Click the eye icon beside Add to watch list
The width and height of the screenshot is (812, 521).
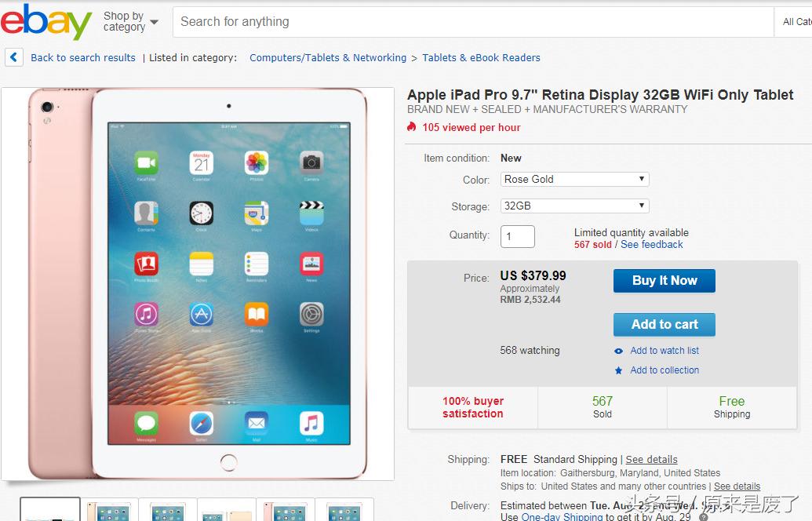coord(618,352)
